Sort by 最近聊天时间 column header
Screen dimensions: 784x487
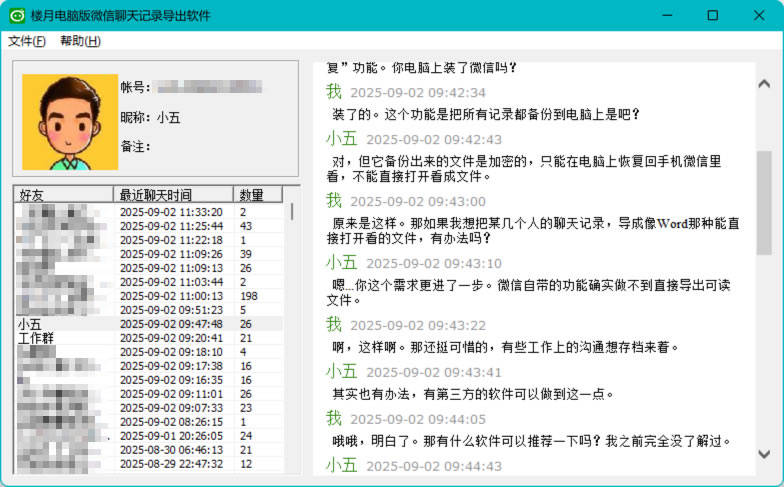[174, 194]
